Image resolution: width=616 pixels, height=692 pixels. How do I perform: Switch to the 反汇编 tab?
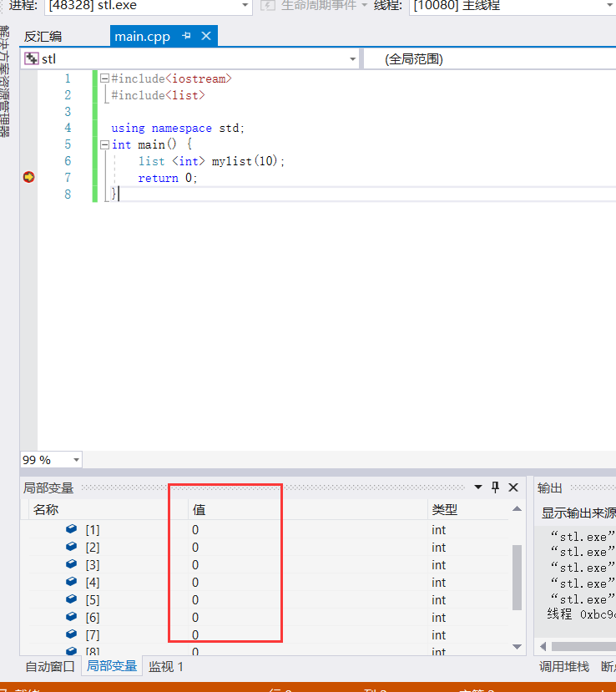43,36
